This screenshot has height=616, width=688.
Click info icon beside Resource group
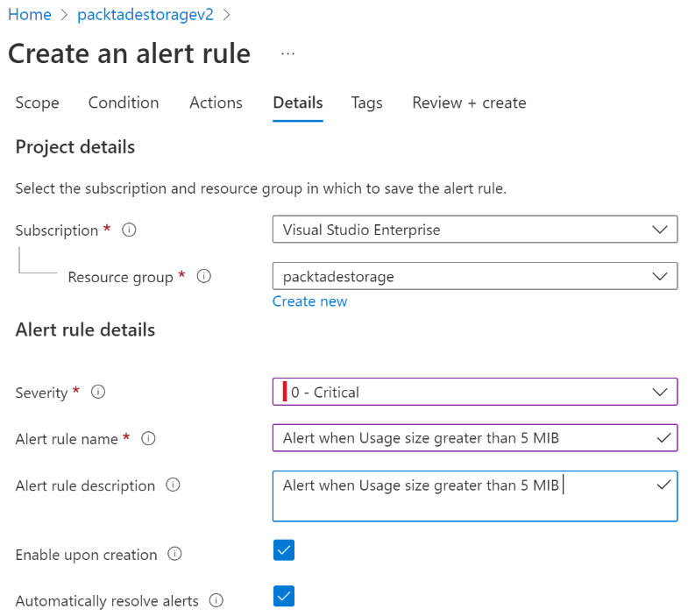click(204, 277)
